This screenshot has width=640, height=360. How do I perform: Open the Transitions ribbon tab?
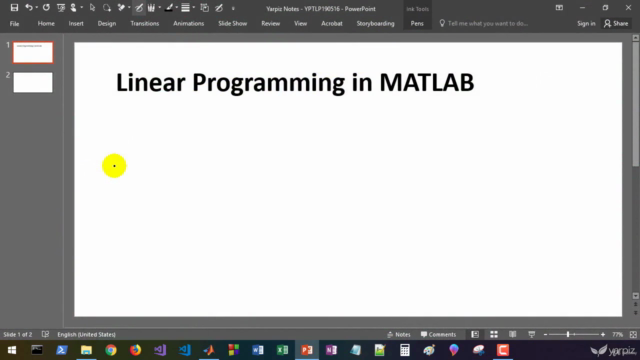[x=144, y=24]
